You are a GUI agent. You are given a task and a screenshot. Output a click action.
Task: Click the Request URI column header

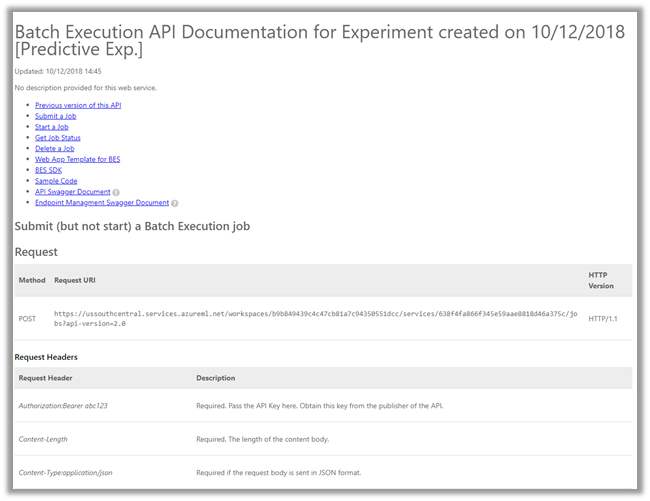[x=75, y=280]
